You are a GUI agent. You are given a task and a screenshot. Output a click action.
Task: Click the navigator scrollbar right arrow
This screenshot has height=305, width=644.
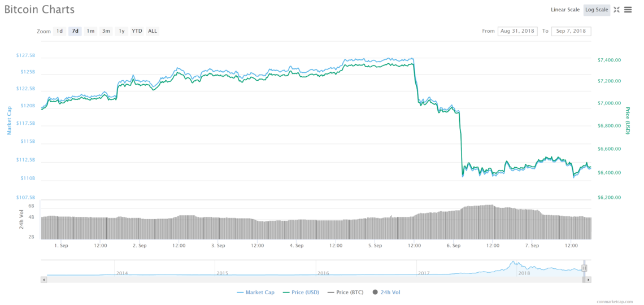[x=589, y=280]
